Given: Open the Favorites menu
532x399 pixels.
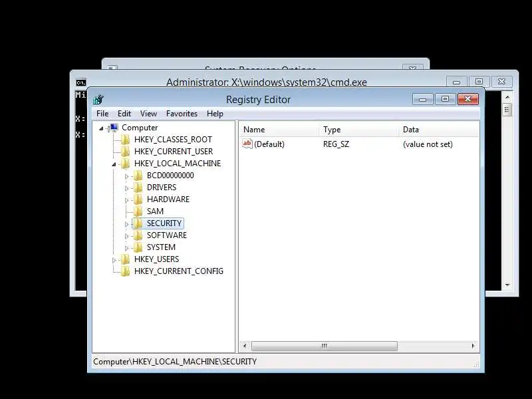Looking at the screenshot, I should tap(182, 114).
